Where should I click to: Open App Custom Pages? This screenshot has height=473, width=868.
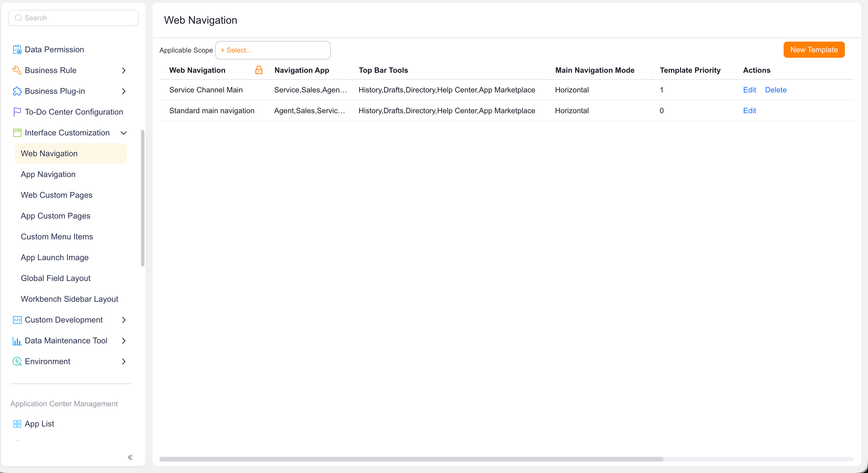click(x=55, y=216)
